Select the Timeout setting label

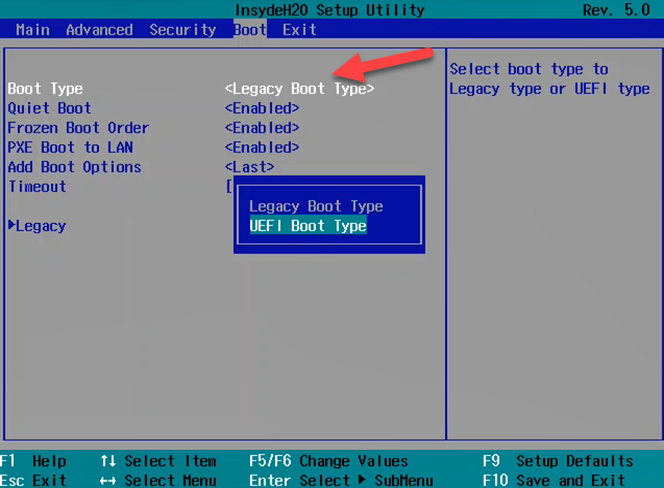[x=37, y=186]
